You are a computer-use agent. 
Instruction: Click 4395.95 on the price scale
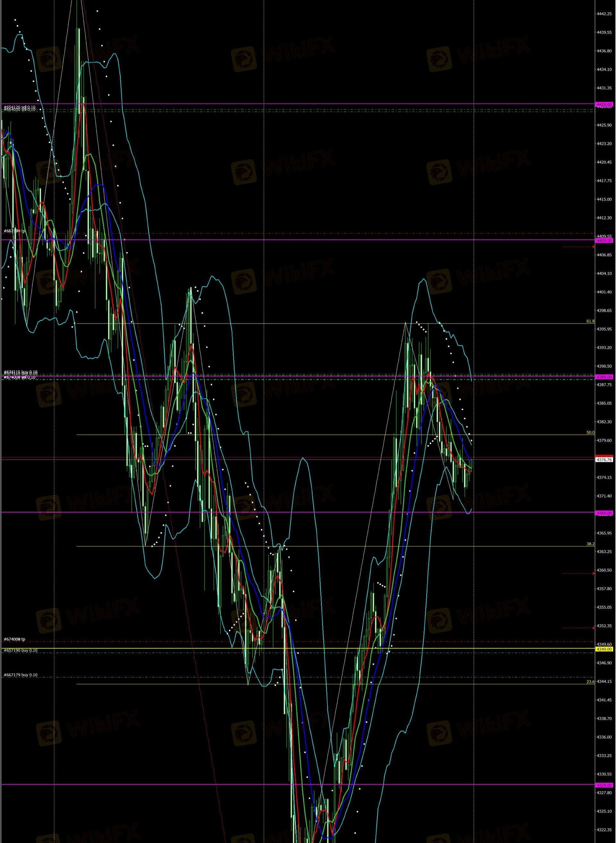[x=604, y=329]
